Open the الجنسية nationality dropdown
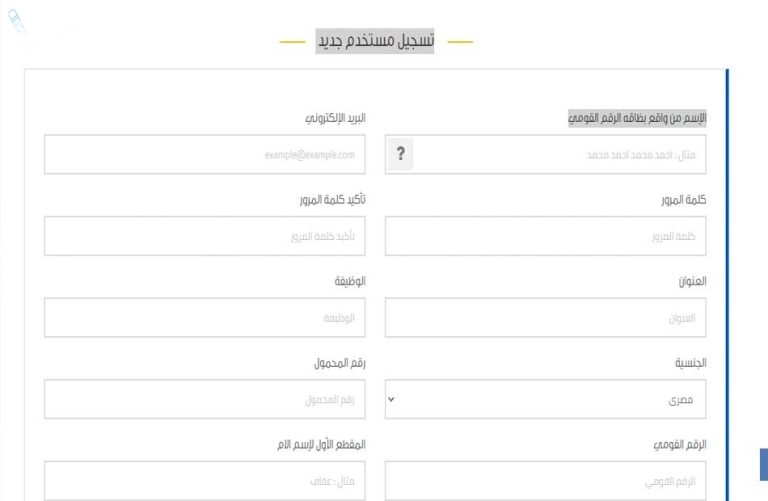 point(545,399)
